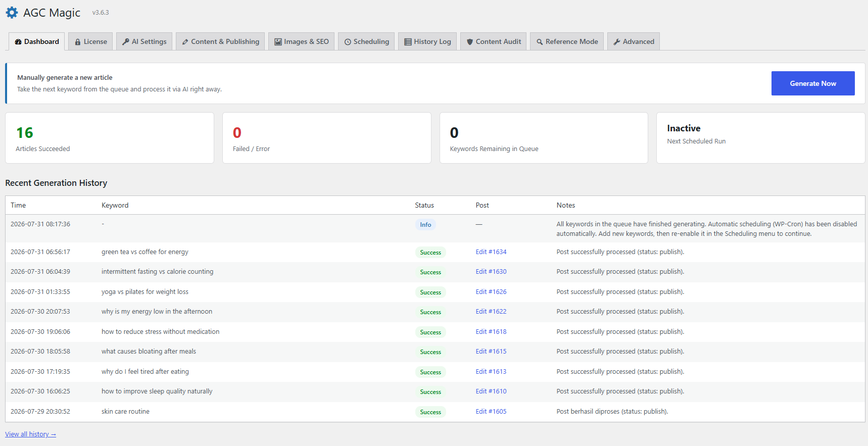Click 'Manually generate a new article' heading

pyautogui.click(x=65, y=78)
